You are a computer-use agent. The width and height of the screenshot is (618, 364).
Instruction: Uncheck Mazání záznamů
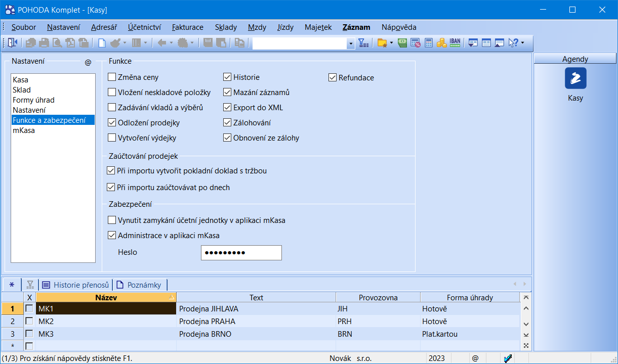point(227,93)
